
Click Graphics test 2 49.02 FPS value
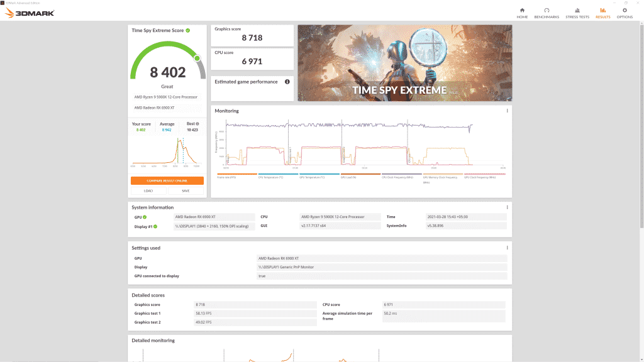255,322
